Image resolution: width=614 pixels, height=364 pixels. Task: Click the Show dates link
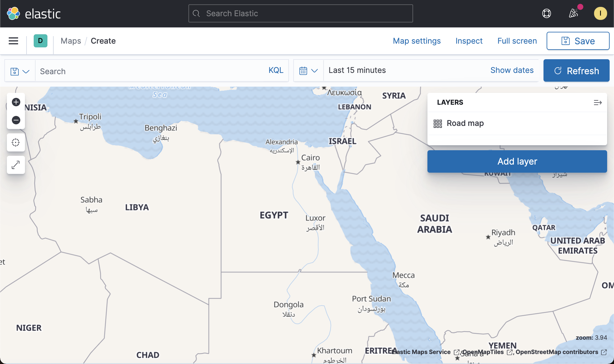point(512,70)
